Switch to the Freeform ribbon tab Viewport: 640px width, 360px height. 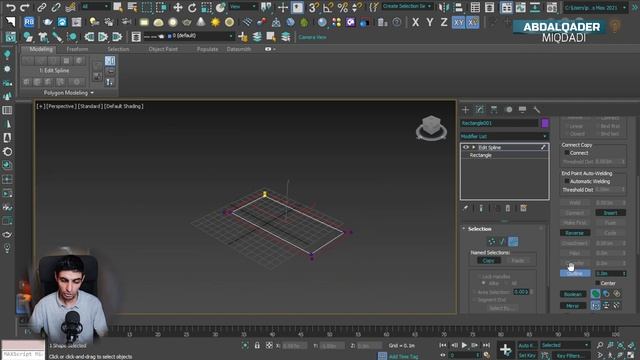click(x=77, y=49)
